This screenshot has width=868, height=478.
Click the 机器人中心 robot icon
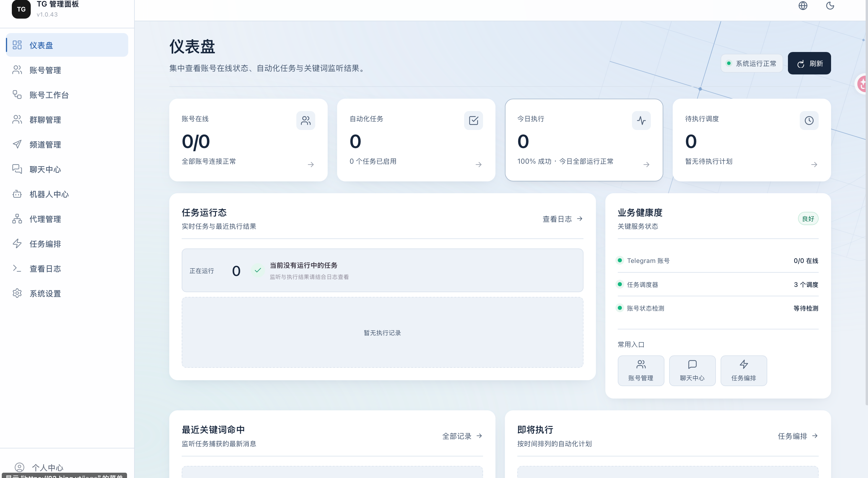(17, 194)
